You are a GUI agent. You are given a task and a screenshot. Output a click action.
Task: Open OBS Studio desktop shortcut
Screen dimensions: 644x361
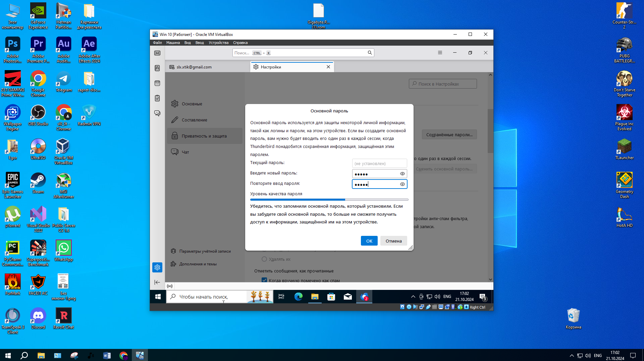[38, 116]
